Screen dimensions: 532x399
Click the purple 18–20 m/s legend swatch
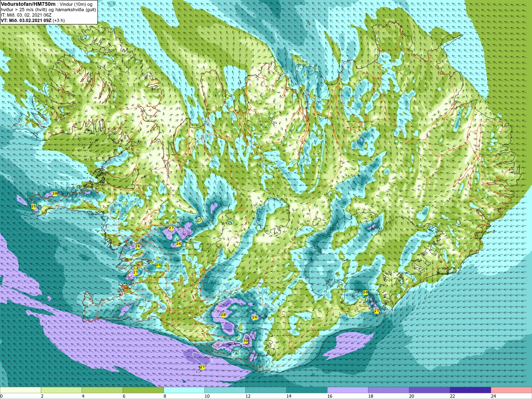[389, 390]
